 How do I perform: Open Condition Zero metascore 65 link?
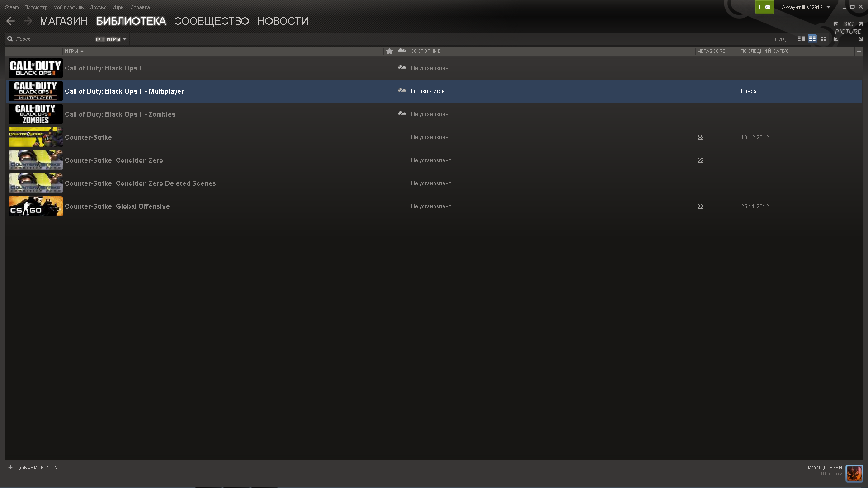click(x=700, y=160)
